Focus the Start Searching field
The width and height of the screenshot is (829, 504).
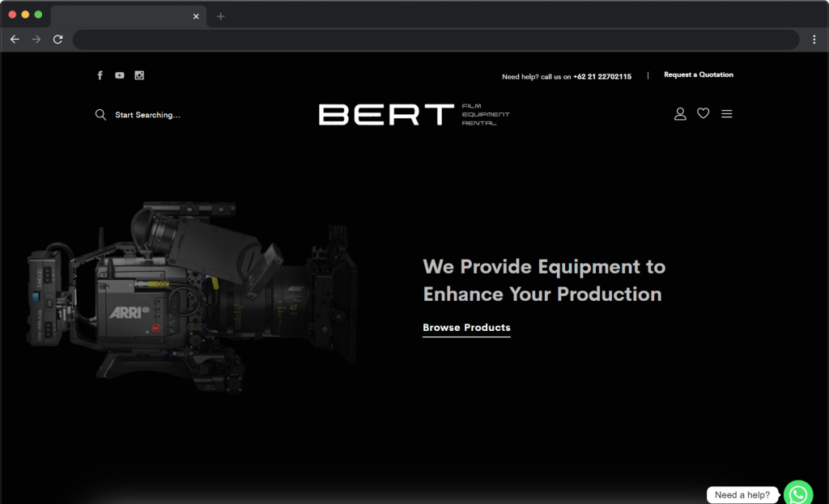tap(147, 115)
